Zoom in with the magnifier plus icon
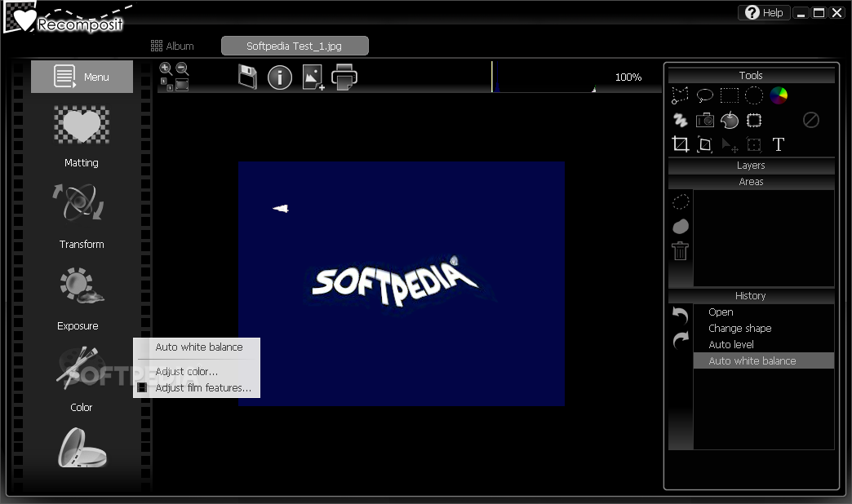The width and height of the screenshot is (852, 504). click(166, 69)
